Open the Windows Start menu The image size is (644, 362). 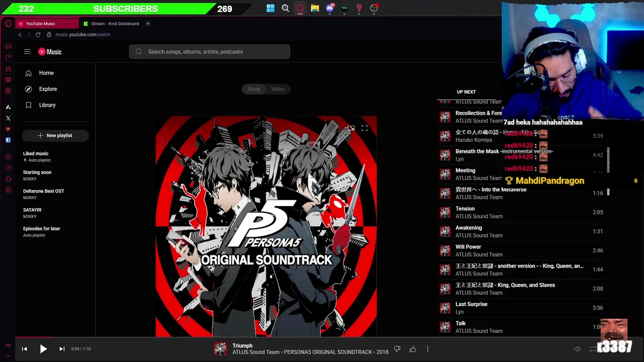point(270,8)
